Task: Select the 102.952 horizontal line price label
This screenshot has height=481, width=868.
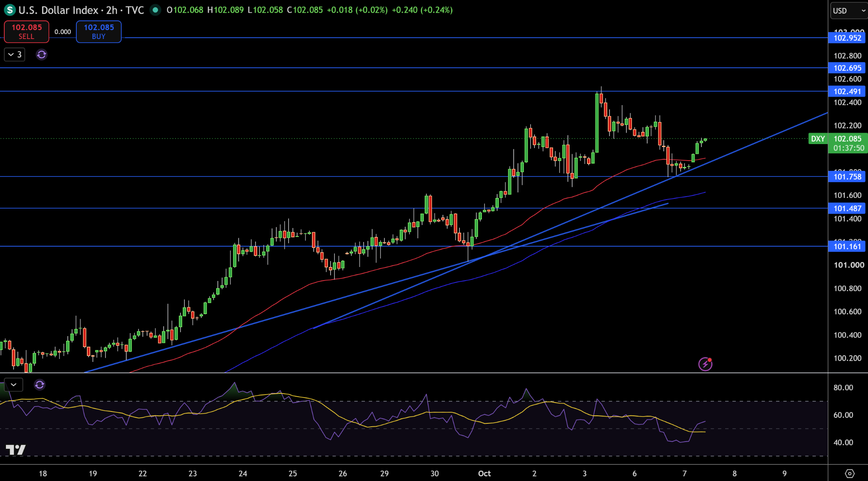Action: click(x=848, y=38)
